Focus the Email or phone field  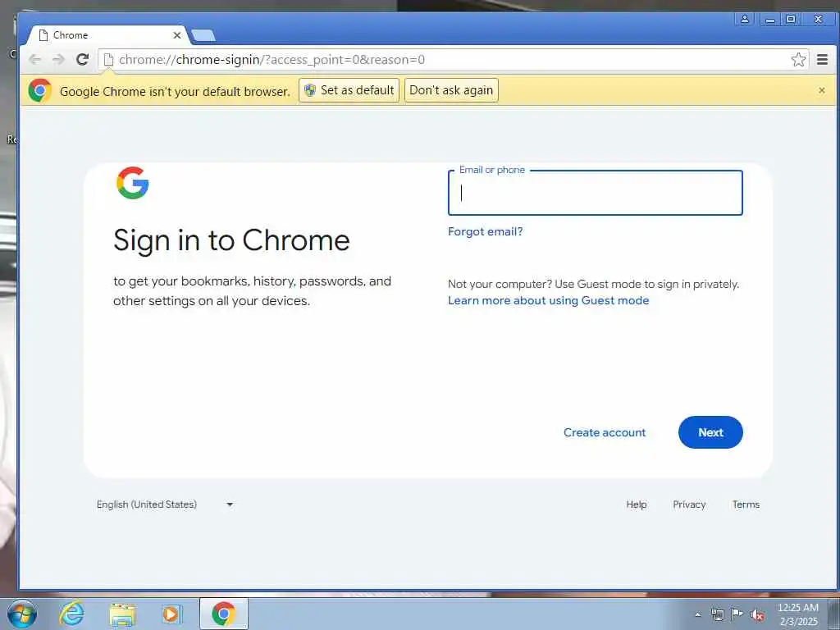pyautogui.click(x=596, y=193)
